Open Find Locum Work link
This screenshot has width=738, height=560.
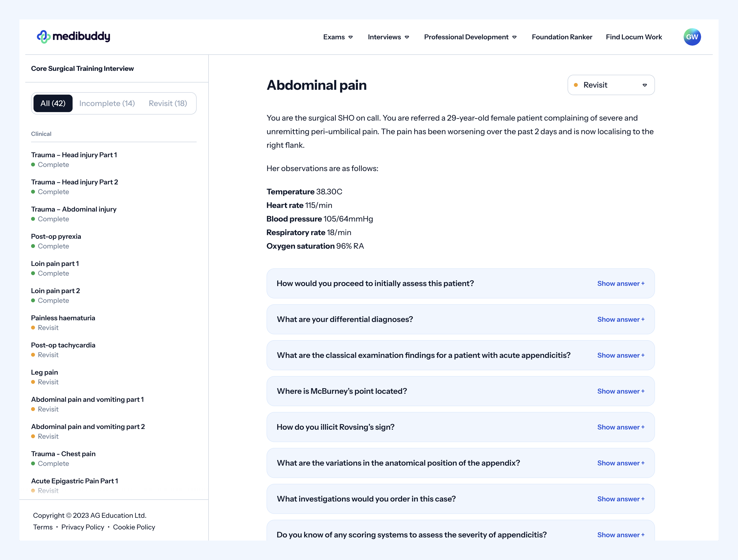[634, 37]
